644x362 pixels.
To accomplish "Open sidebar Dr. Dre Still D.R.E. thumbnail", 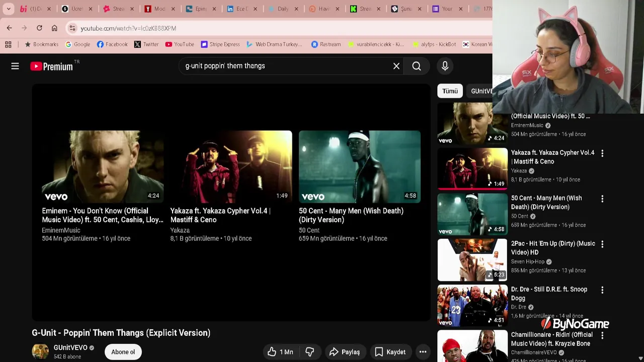I will tap(472, 305).
